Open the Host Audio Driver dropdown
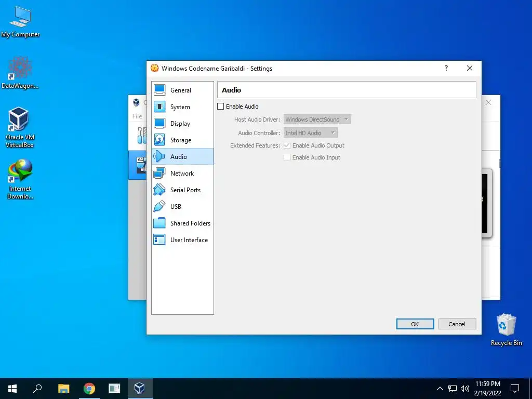The height and width of the screenshot is (399, 532). pos(317,119)
